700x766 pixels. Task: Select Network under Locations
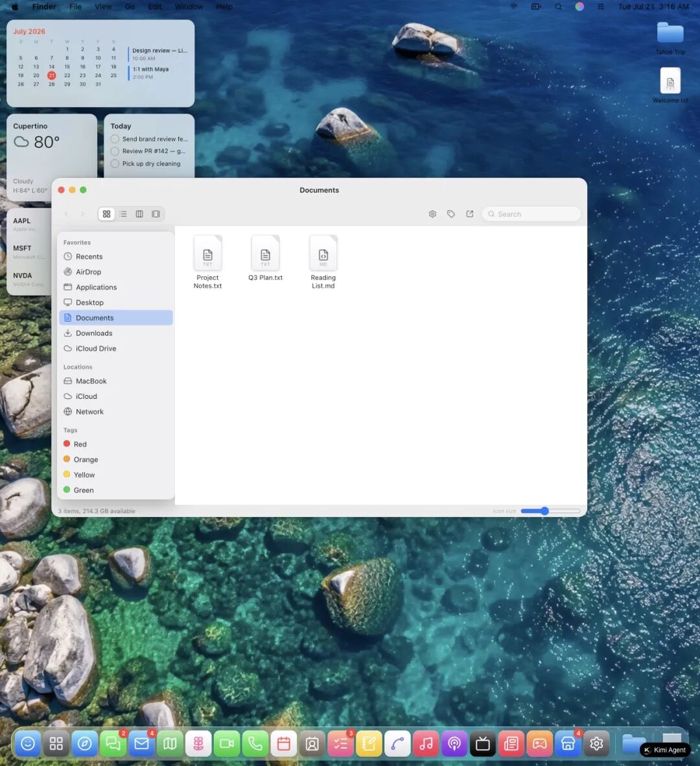point(115,412)
